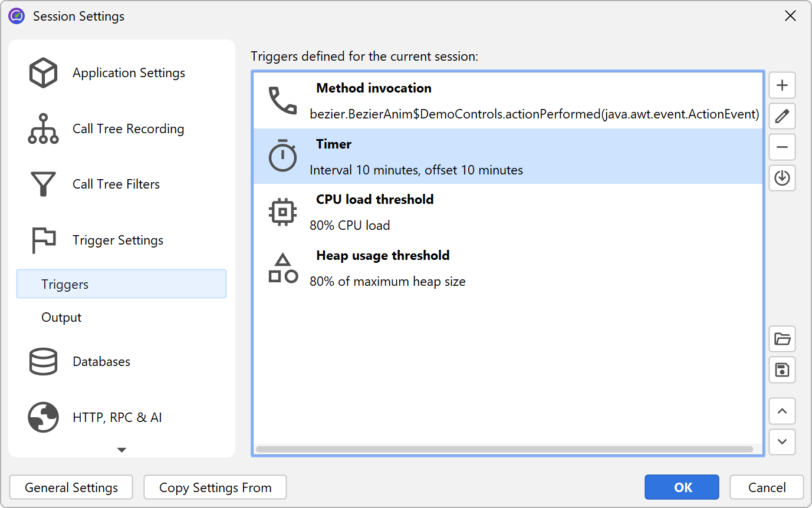The height and width of the screenshot is (508, 812).
Task: Go to Call Tree Filters section
Action: (x=116, y=184)
